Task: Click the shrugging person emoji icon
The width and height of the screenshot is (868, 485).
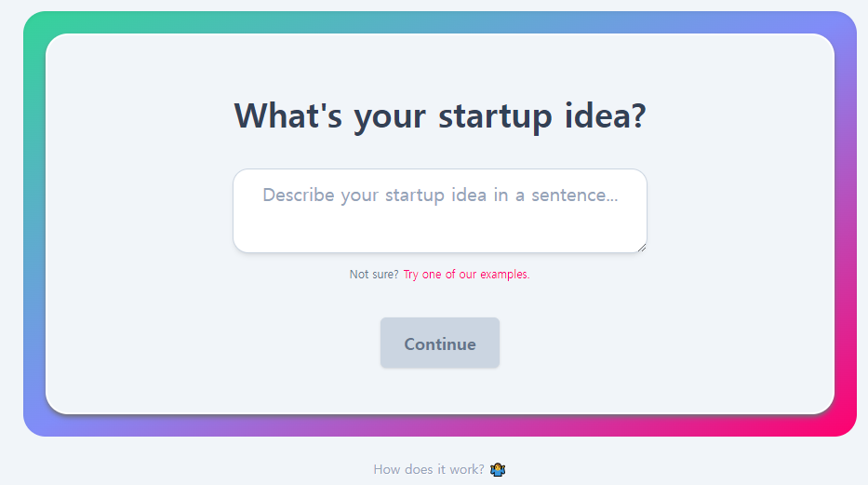Action: coord(498,469)
